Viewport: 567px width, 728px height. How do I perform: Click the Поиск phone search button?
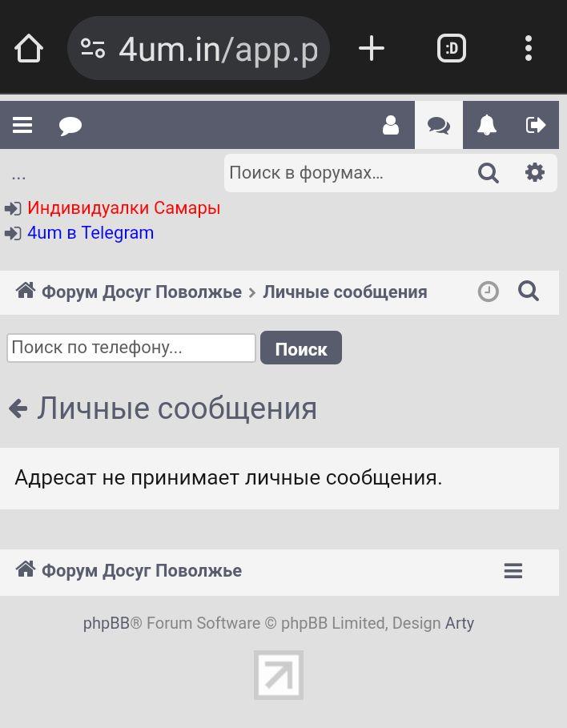point(300,348)
